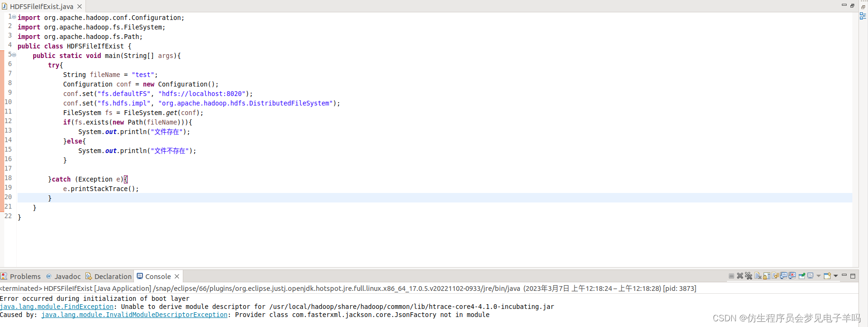
Task: Click the Open Console icon
Action: click(827, 276)
